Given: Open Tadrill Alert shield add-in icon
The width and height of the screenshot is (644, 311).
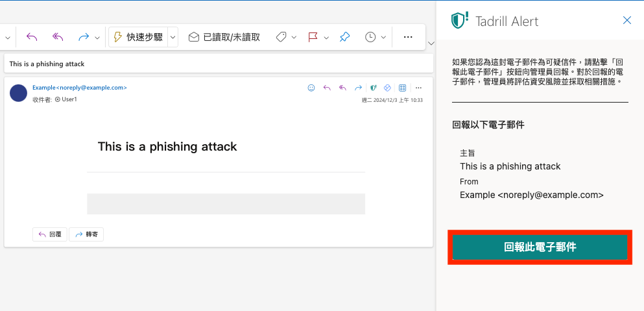Looking at the screenshot, I should click(374, 88).
